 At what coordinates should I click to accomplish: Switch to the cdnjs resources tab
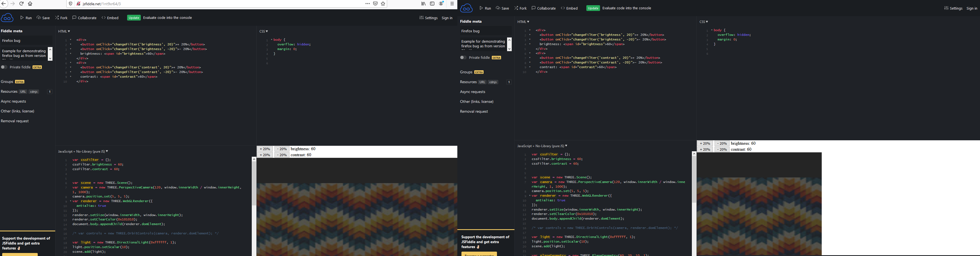(x=33, y=91)
